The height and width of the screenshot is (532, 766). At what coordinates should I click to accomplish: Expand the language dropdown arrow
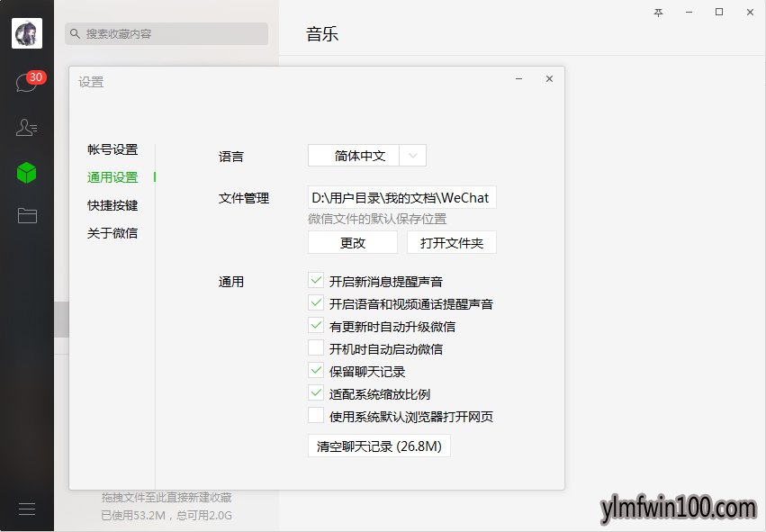click(413, 156)
